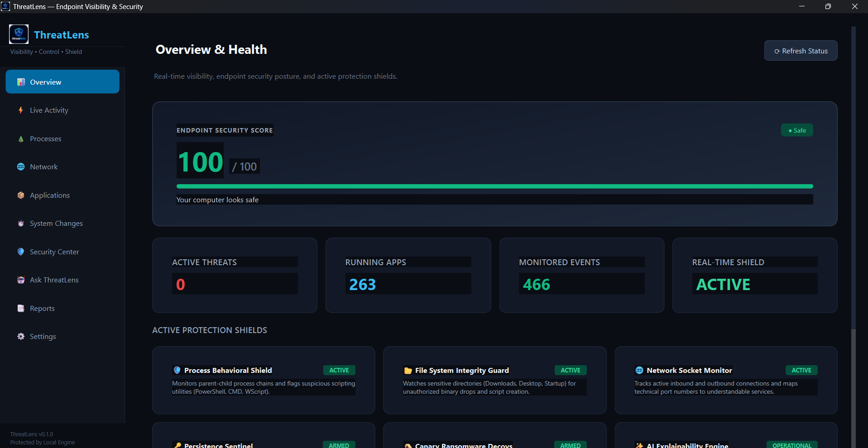Click the ThreatLens logo icon
The image size is (868, 448).
[19, 34]
